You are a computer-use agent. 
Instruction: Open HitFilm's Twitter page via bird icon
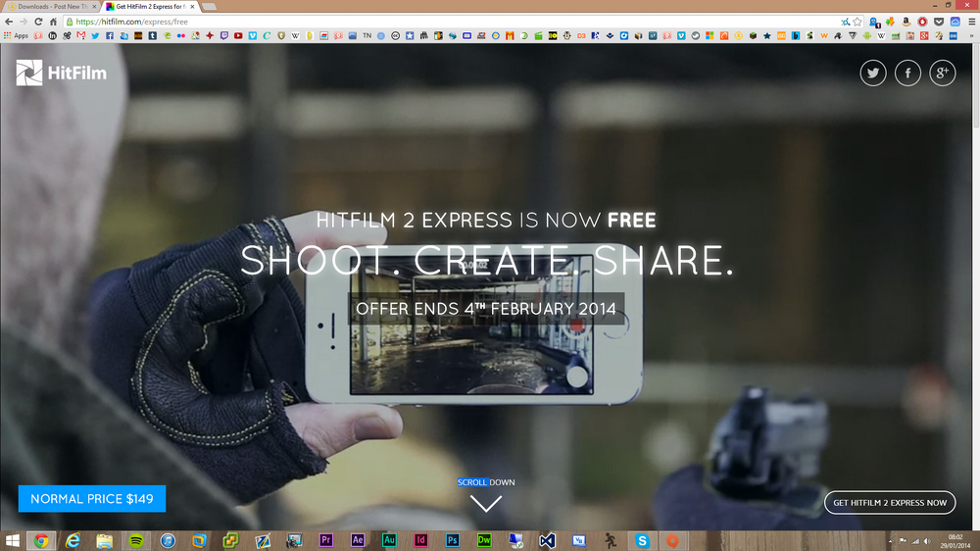pos(872,74)
